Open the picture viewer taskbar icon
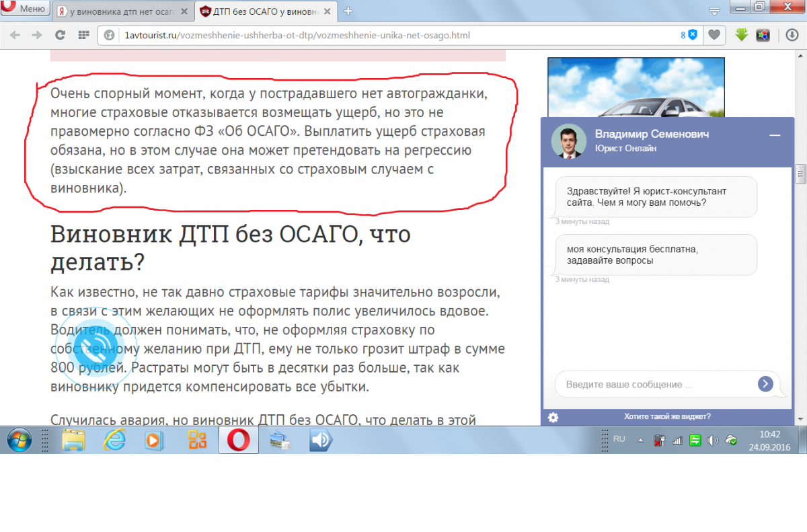 pyautogui.click(x=278, y=440)
